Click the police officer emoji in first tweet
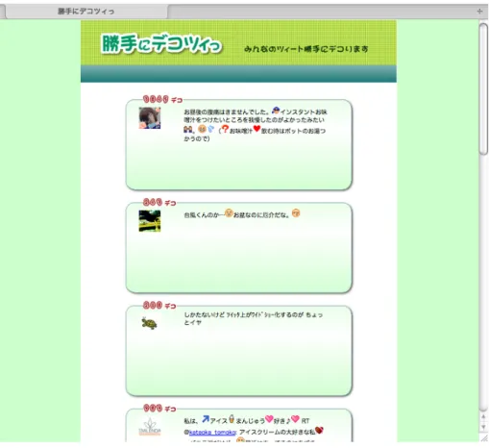 pyautogui.click(x=276, y=111)
